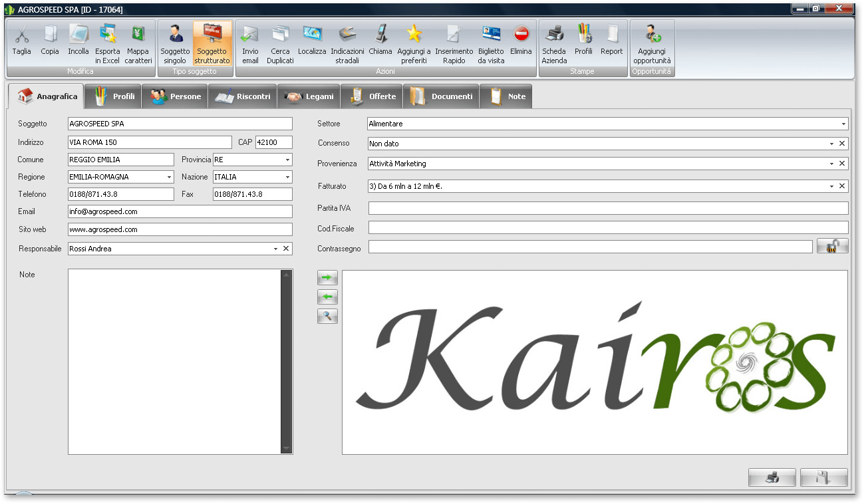The width and height of the screenshot is (864, 504).
Task: Open the Responsabile dropdown arrow
Action: 275,249
